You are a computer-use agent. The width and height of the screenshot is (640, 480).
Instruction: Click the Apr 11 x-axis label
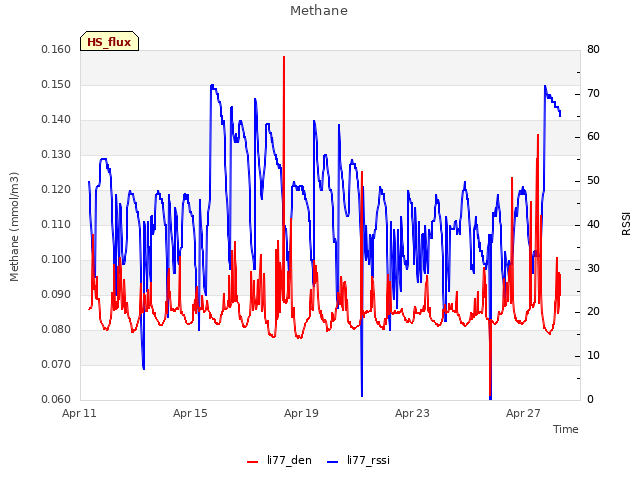click(x=79, y=413)
